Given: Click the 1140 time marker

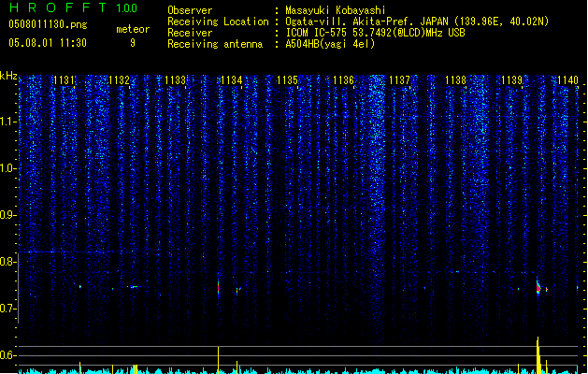Looking at the screenshot, I should point(567,80).
